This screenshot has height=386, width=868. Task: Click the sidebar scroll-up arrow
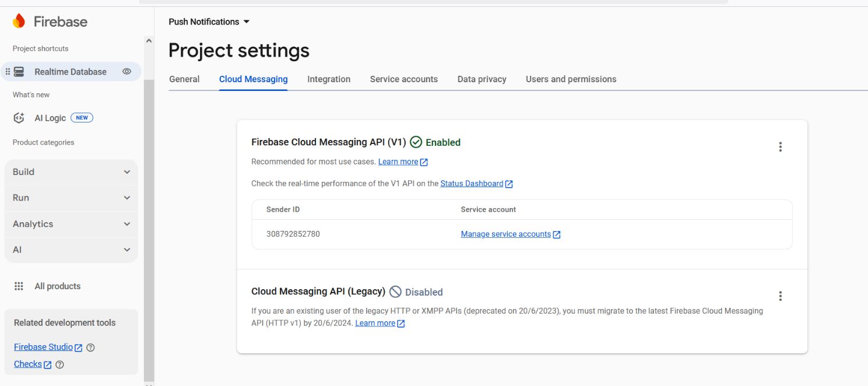coord(149,41)
